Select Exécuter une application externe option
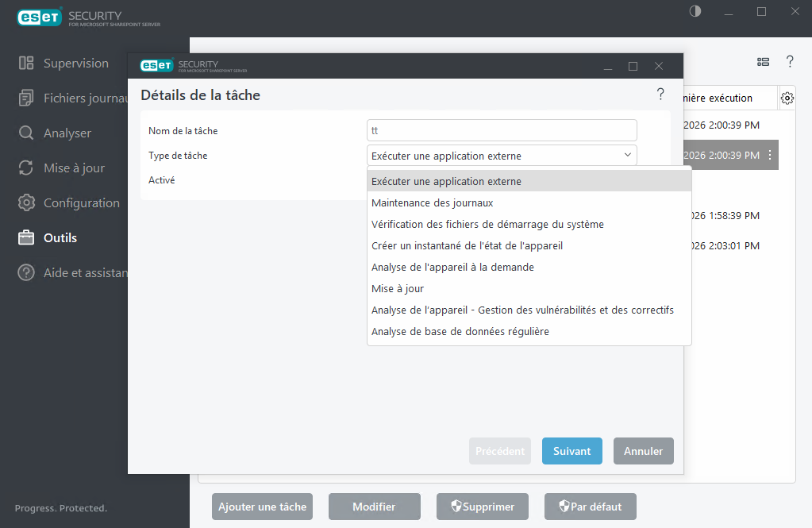The image size is (812, 528). [529, 181]
